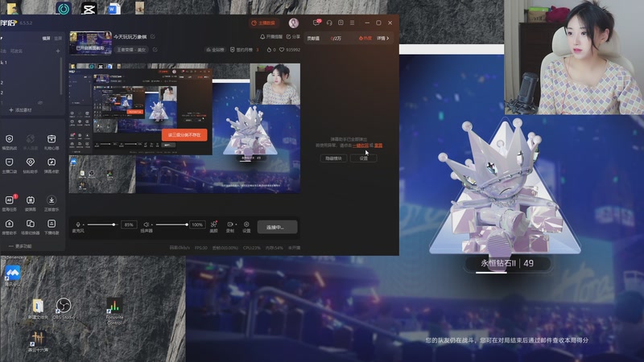Adjust the microphone volume slider
This screenshot has width=644, height=362.
(x=101, y=224)
